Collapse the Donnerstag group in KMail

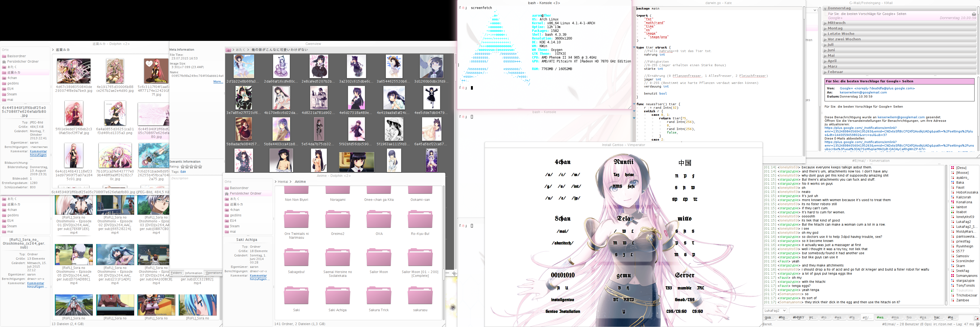825,8
